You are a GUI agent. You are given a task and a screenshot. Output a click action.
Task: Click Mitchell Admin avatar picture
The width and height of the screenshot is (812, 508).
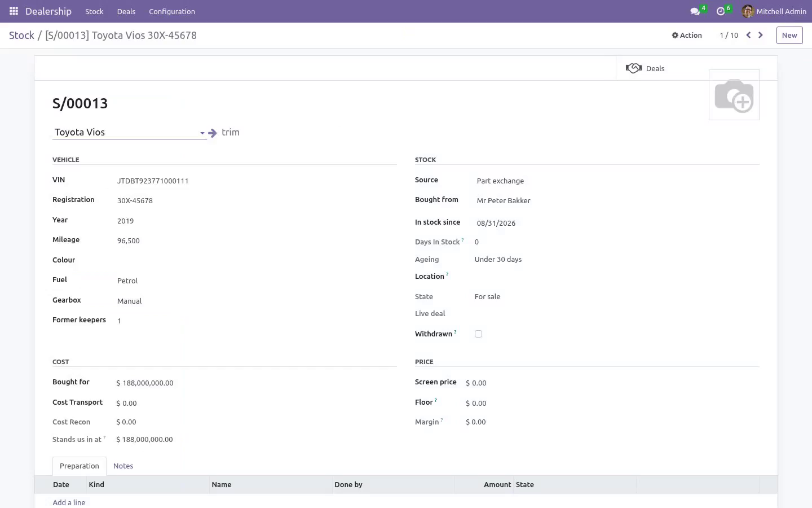point(748,11)
